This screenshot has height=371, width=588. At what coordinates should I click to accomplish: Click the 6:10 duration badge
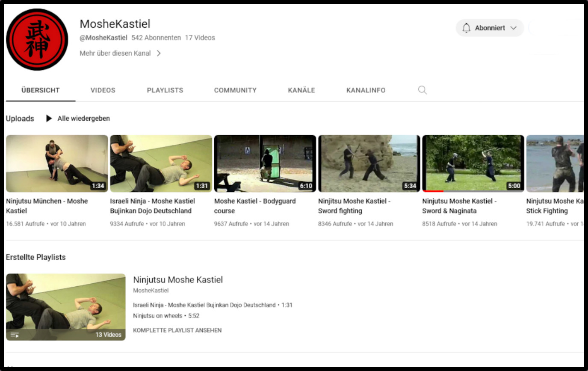click(306, 186)
